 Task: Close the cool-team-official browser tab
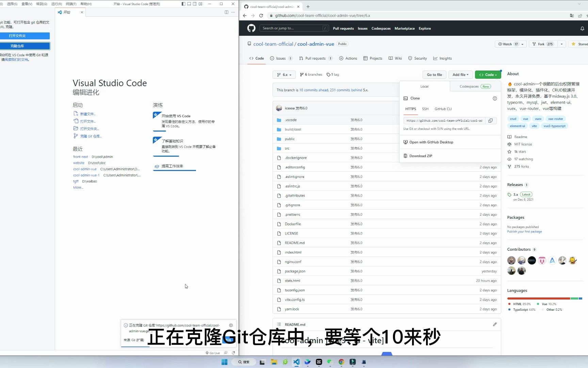[298, 6]
